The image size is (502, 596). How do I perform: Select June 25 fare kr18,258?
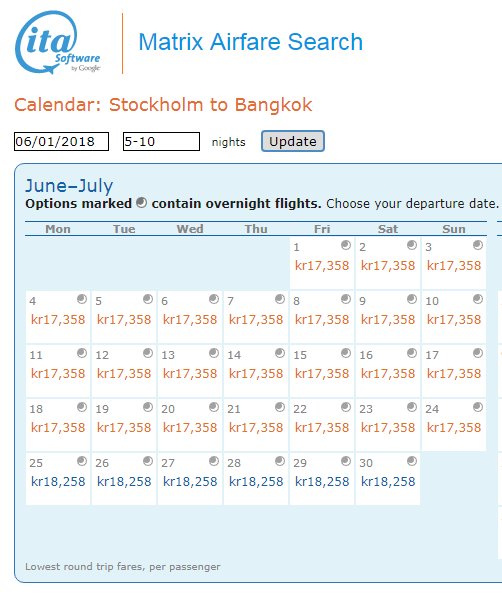[58, 482]
